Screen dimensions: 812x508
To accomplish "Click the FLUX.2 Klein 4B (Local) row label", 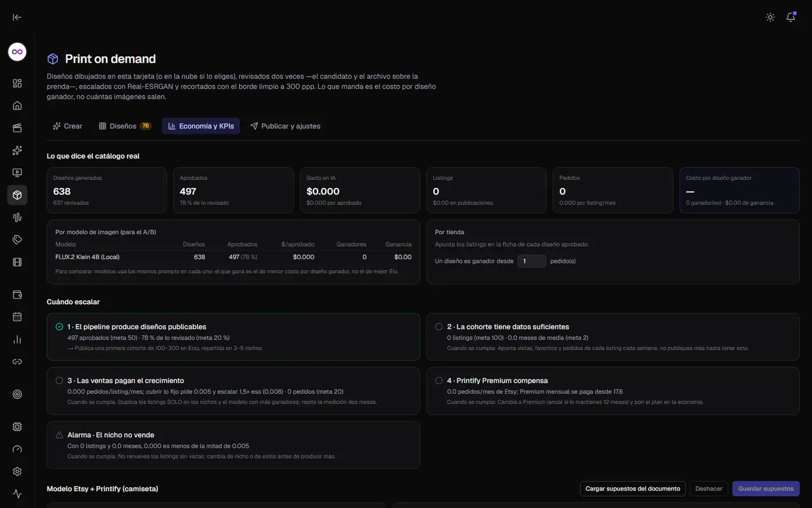I will pos(87,257).
